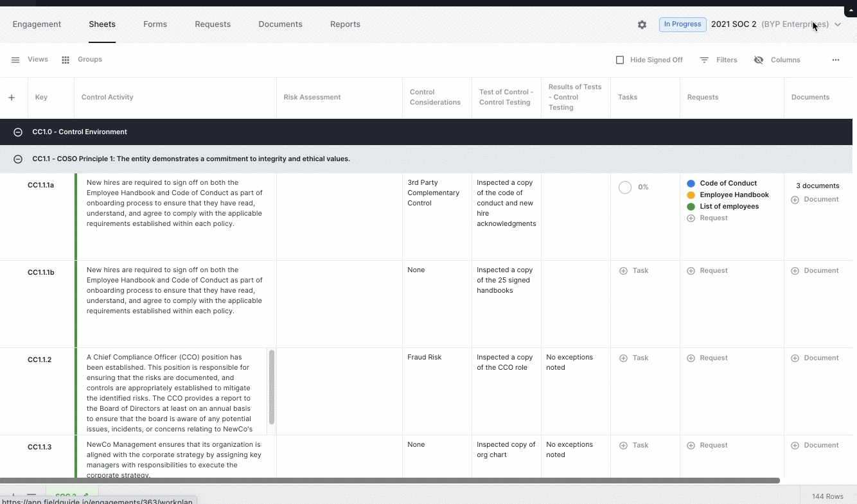Open the Reports tab

point(345,24)
